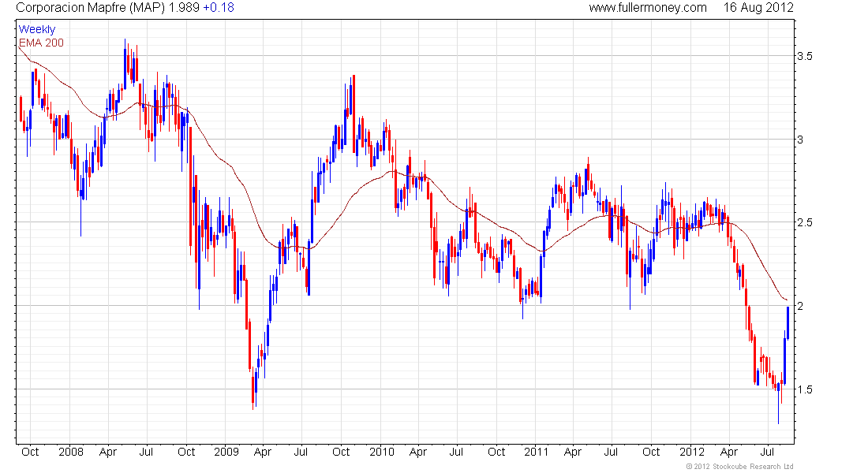The height and width of the screenshot is (473, 868).
Task: Click the latest blue candle at chart's right edge
Action: [x=788, y=323]
